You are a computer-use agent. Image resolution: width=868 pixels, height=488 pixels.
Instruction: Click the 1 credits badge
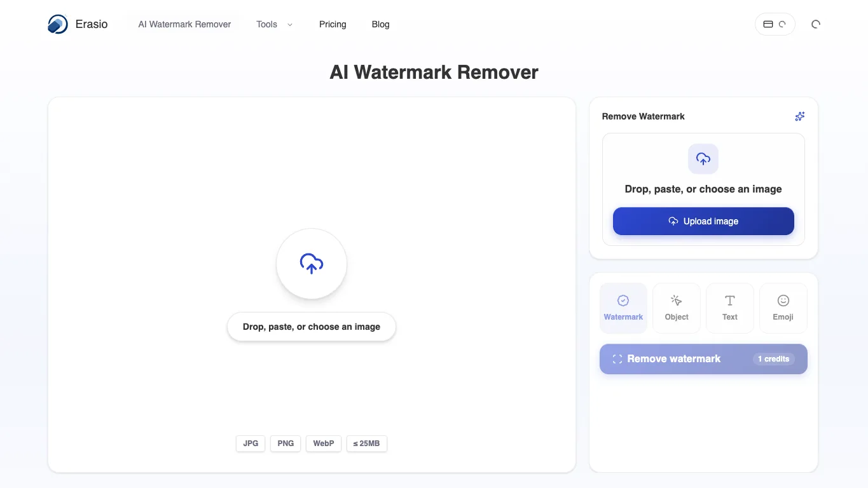click(773, 359)
